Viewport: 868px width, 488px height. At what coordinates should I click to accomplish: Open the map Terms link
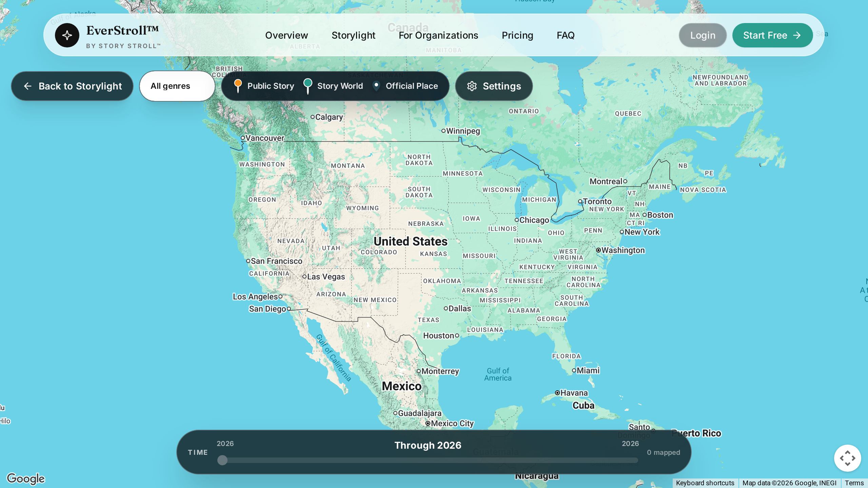[x=854, y=483]
